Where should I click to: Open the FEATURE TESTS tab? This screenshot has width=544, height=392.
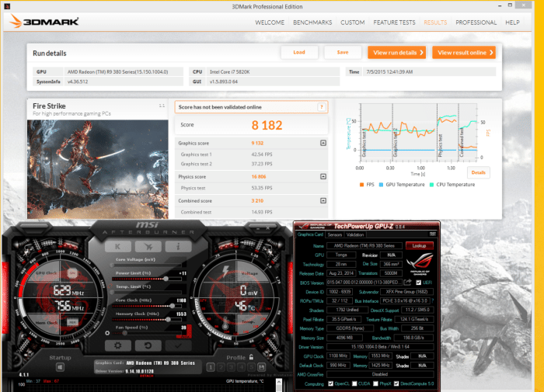pyautogui.click(x=394, y=23)
